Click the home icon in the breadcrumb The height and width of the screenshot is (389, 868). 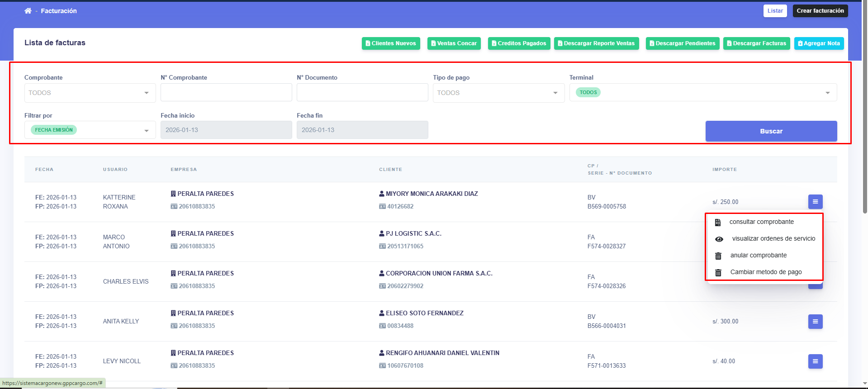pyautogui.click(x=28, y=11)
